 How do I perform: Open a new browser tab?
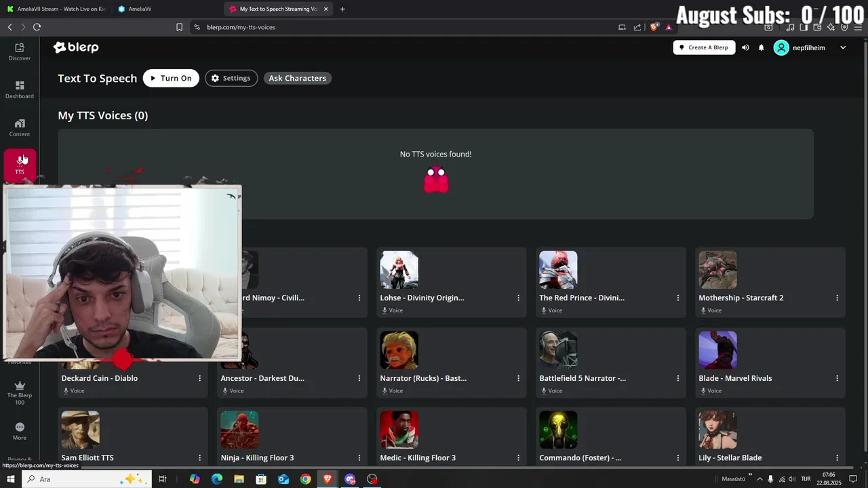point(342,9)
